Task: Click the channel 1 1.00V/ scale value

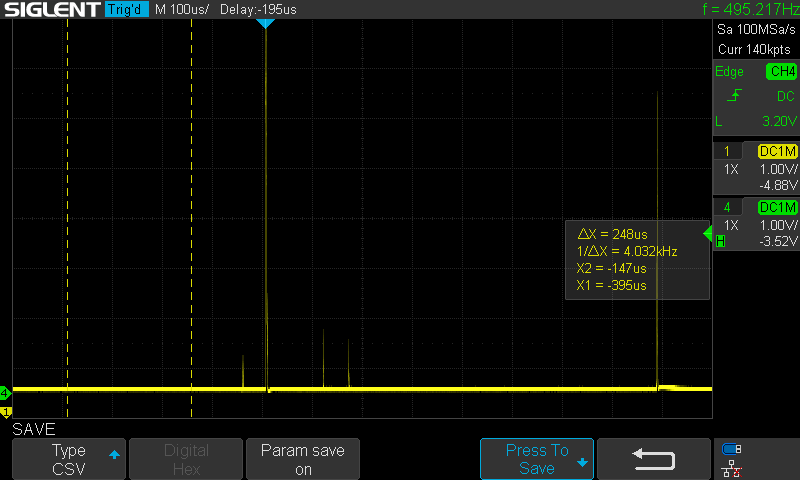Action: [x=778, y=169]
